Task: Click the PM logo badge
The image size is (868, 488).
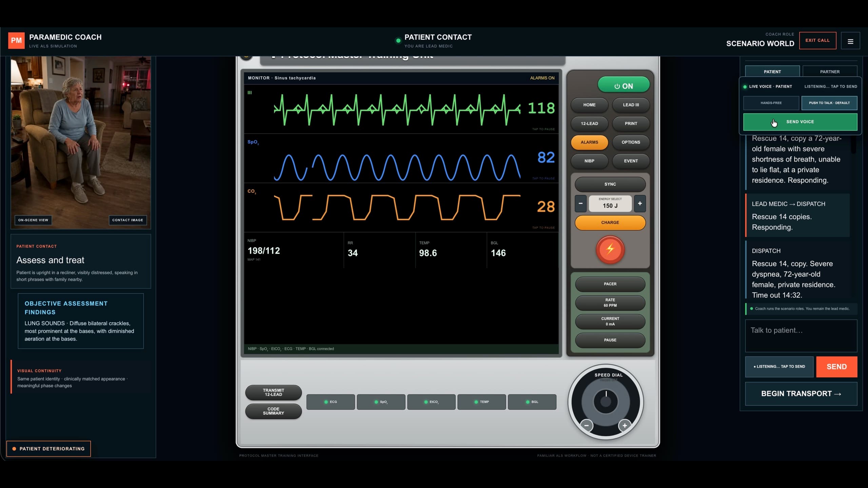Action: pos(16,40)
